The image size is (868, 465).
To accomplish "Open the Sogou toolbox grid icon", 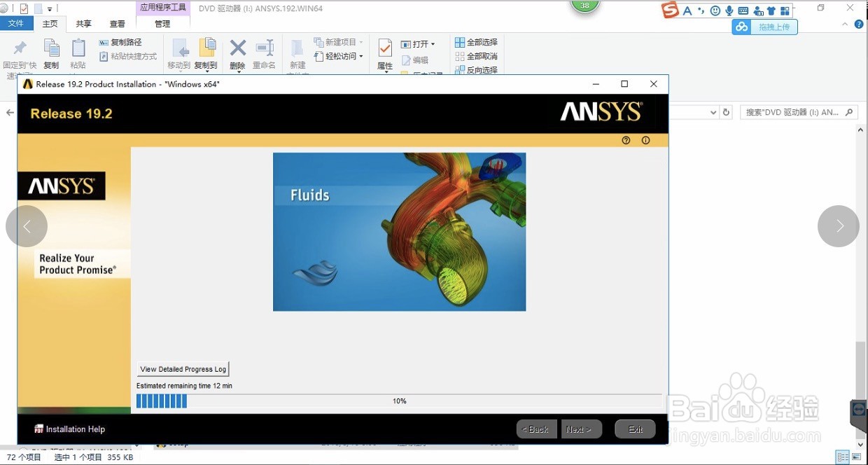I will click(x=785, y=11).
